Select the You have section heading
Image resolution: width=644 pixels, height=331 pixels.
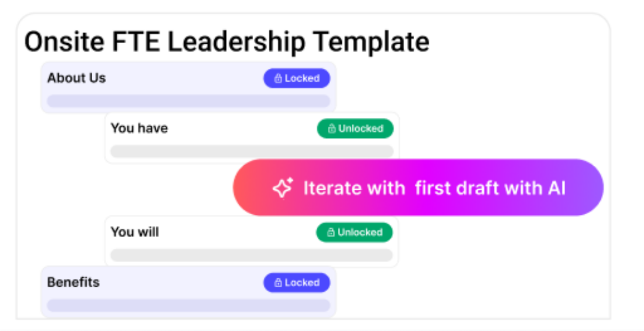pos(139,128)
